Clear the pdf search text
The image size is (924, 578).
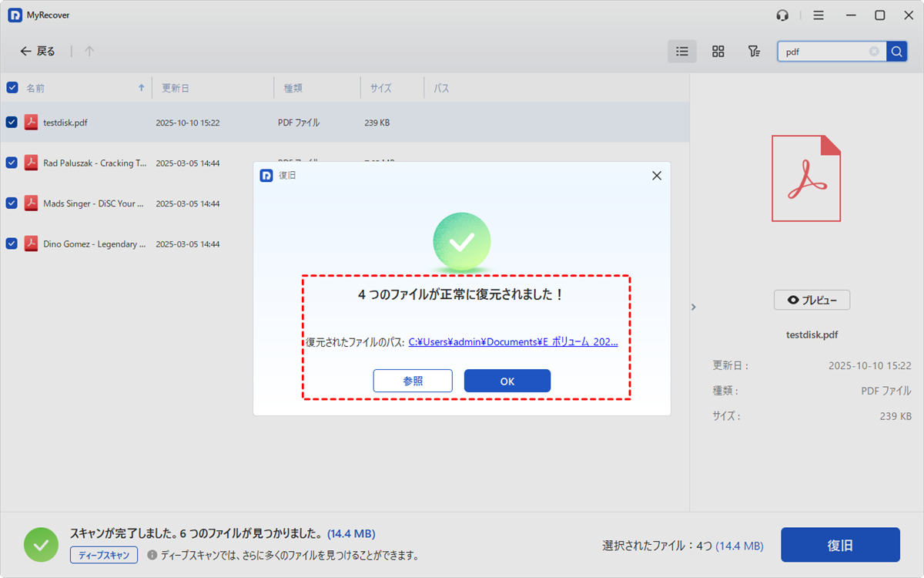click(874, 52)
